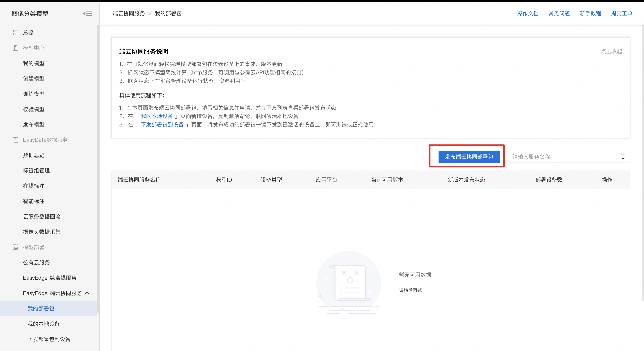Click the search magnifier icon
This screenshot has width=644, height=351.
pos(623,157)
